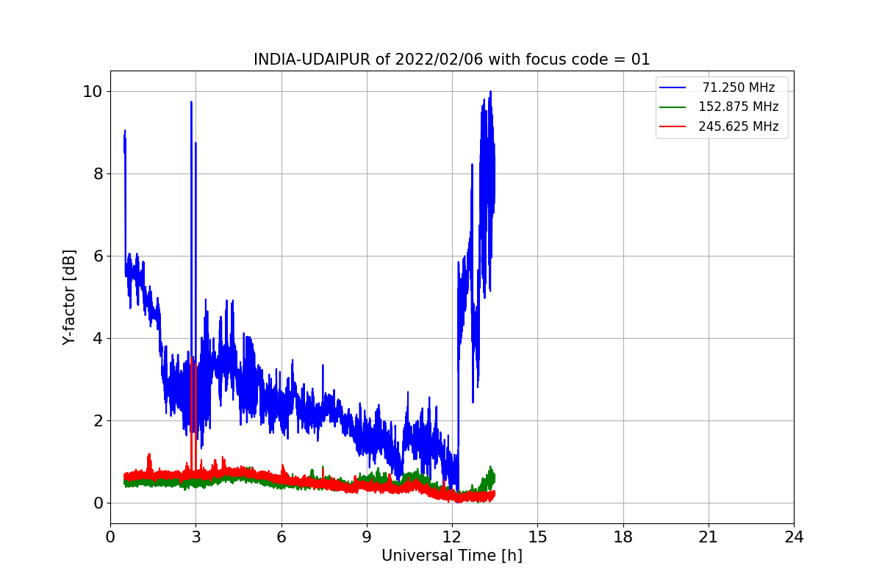
Task: Select the 152.875 MHz legend label
Action: [x=739, y=107]
